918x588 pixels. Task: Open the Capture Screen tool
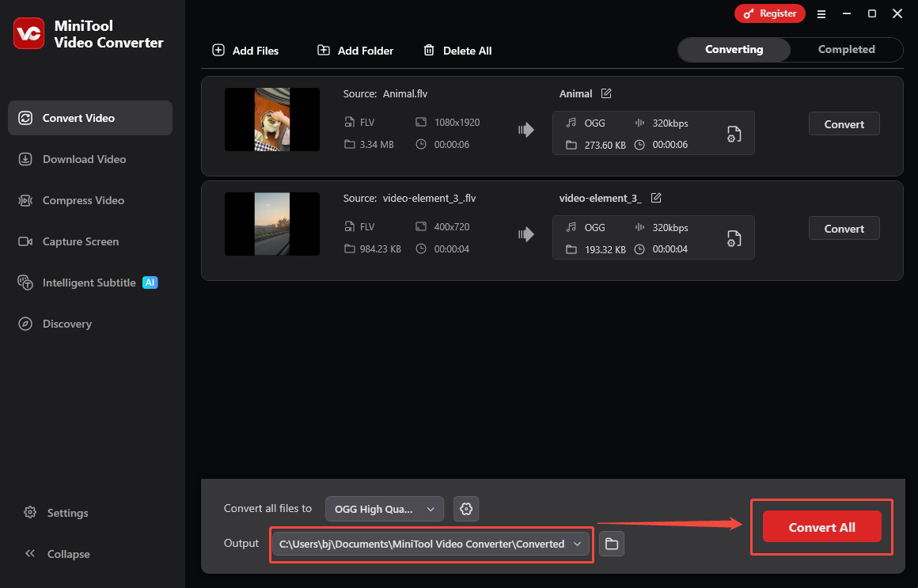80,241
